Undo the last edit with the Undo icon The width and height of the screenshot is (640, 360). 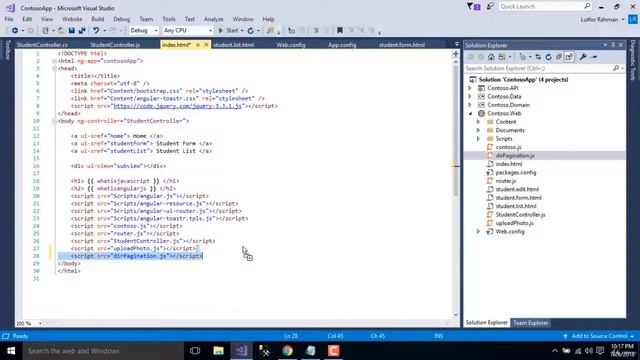pyautogui.click(x=96, y=31)
